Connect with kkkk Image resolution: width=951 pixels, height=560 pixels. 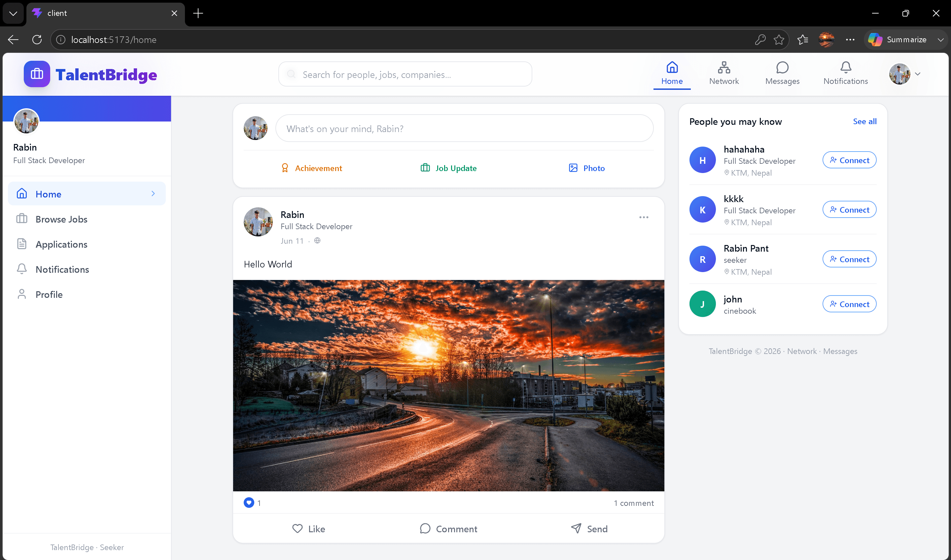click(x=849, y=209)
